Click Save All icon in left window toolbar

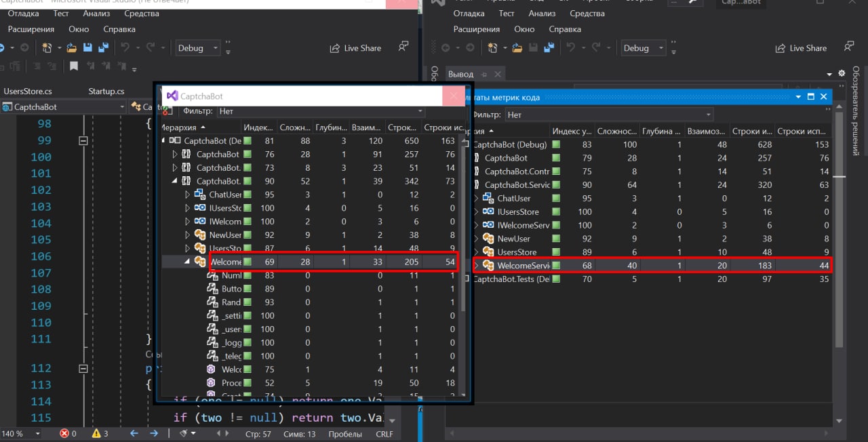click(x=103, y=48)
